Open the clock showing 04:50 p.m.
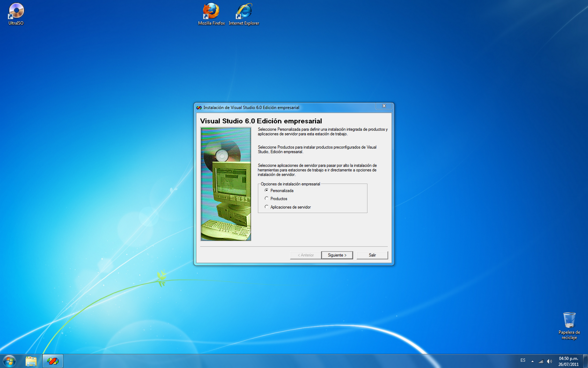The width and height of the screenshot is (588, 368). (x=569, y=361)
